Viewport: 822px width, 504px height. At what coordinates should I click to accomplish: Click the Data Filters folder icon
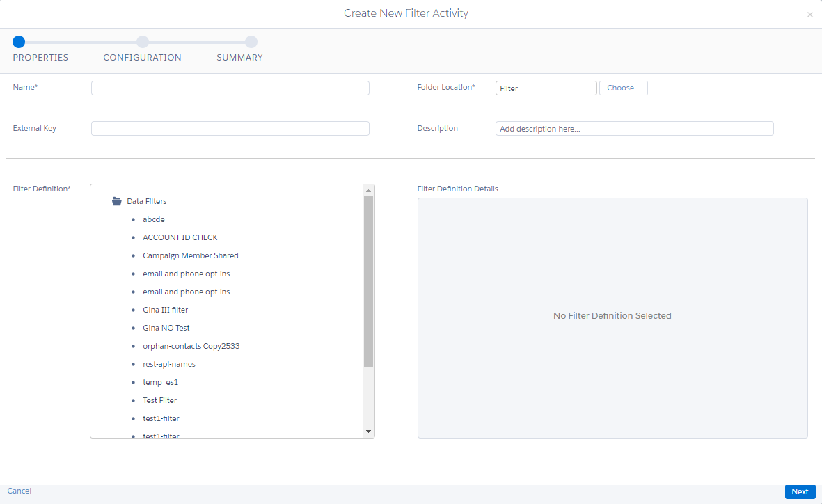pyautogui.click(x=117, y=201)
